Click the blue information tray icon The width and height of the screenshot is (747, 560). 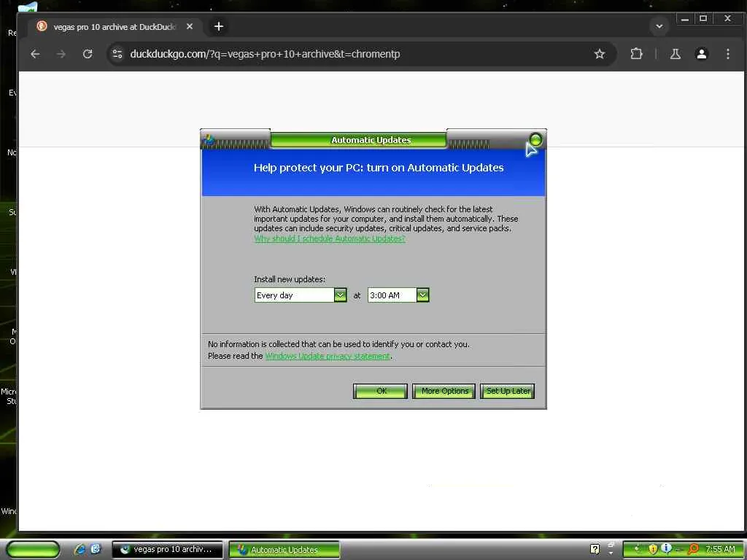(667, 548)
